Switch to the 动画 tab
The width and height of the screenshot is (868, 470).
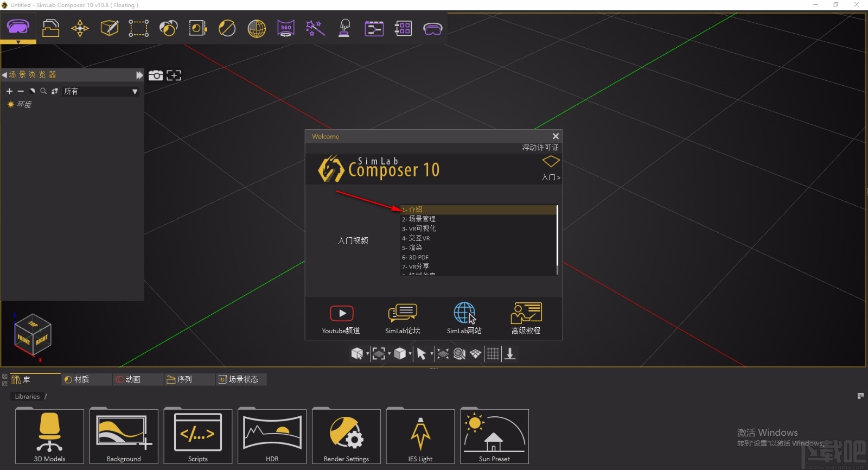point(138,379)
